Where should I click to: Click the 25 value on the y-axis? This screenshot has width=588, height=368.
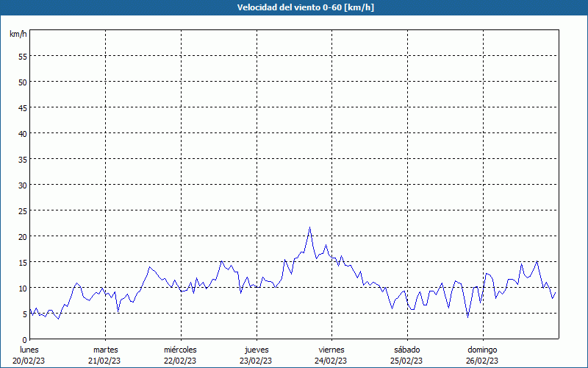[23, 211]
